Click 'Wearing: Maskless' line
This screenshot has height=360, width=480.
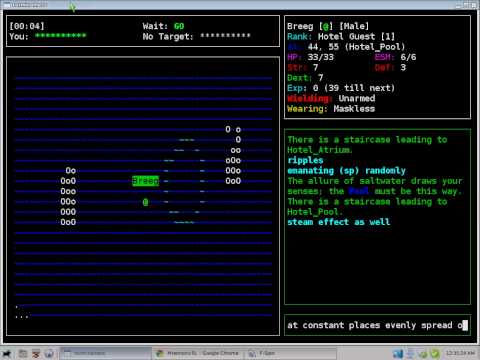coord(331,109)
